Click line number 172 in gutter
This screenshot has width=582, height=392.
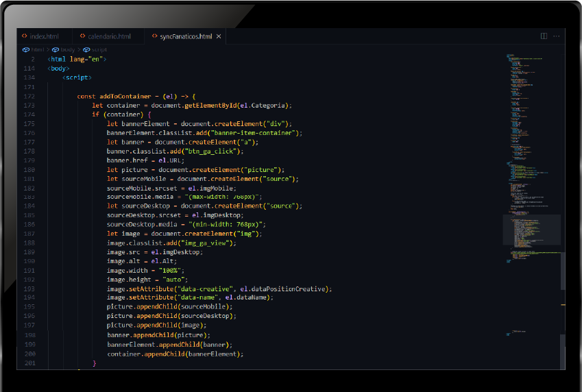pos(29,96)
